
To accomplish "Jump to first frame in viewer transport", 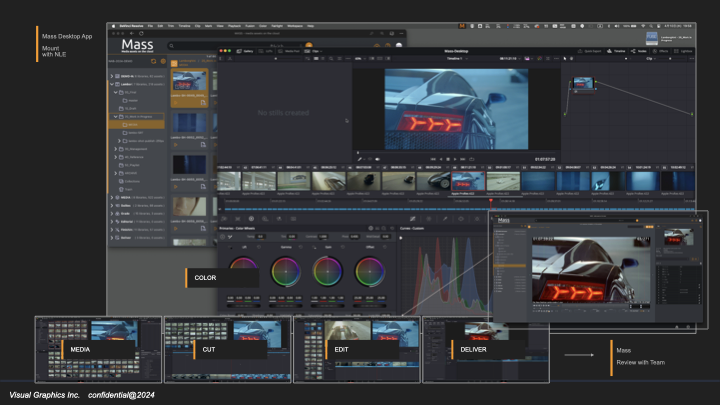I will (x=433, y=159).
